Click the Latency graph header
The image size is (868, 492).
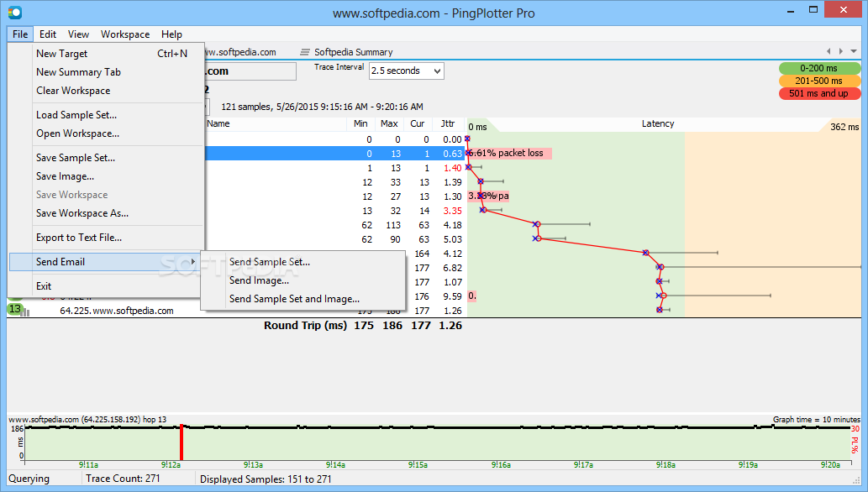tap(658, 124)
